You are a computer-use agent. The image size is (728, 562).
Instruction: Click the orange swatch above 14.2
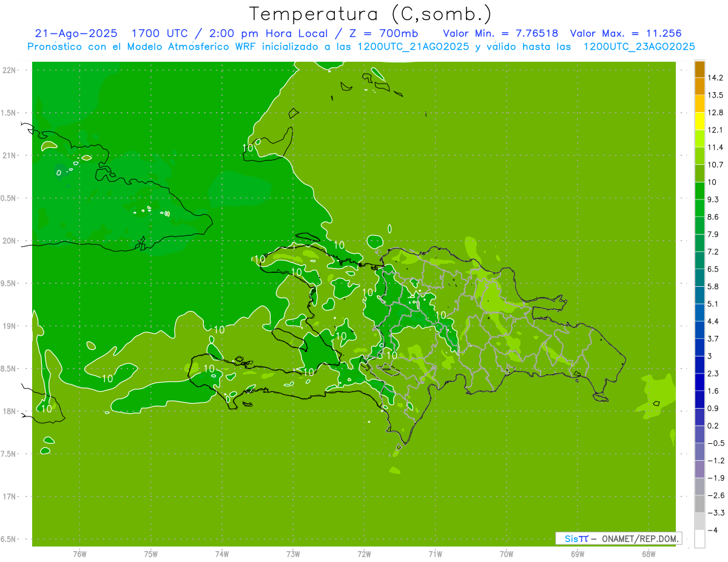point(699,69)
